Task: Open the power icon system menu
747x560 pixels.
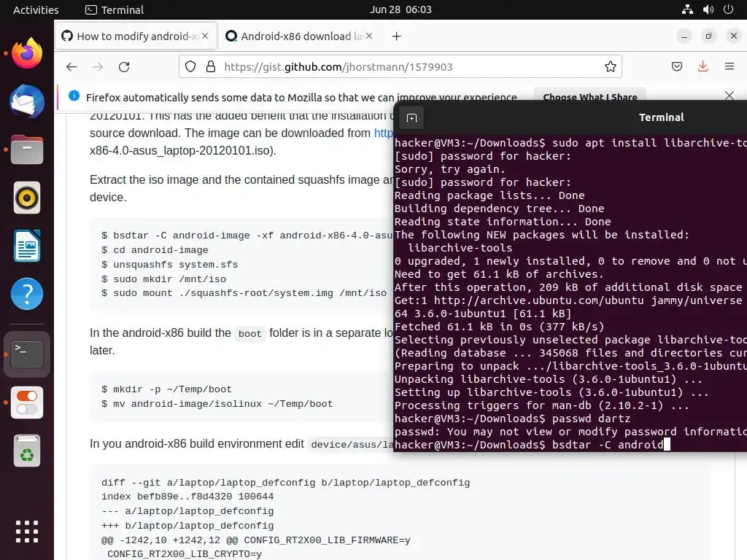Action: click(729, 9)
